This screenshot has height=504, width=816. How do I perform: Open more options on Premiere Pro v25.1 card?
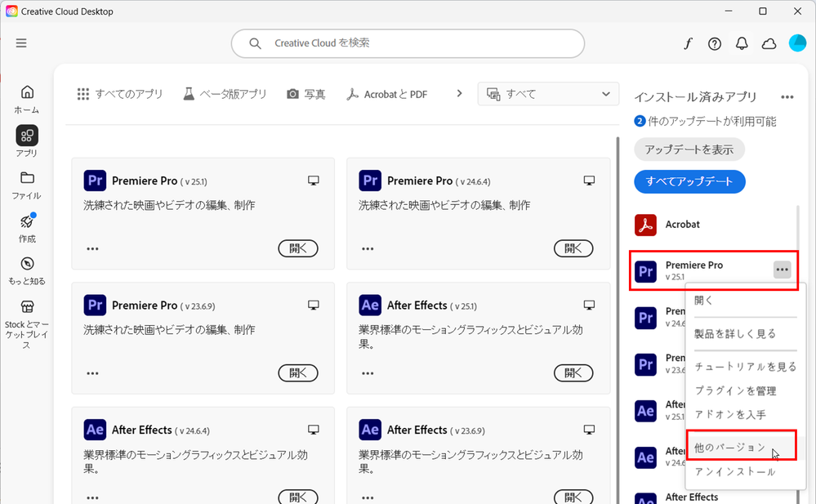[x=92, y=249]
